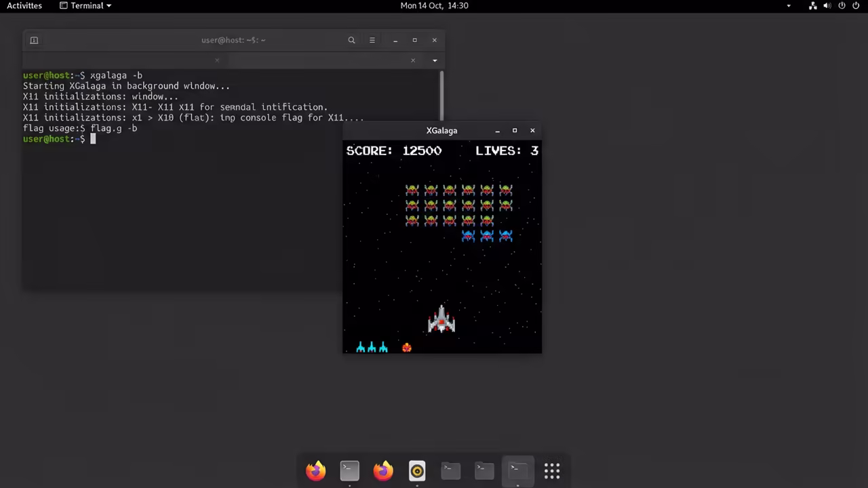Open the Terminal app menu in top bar

pyautogui.click(x=85, y=5)
